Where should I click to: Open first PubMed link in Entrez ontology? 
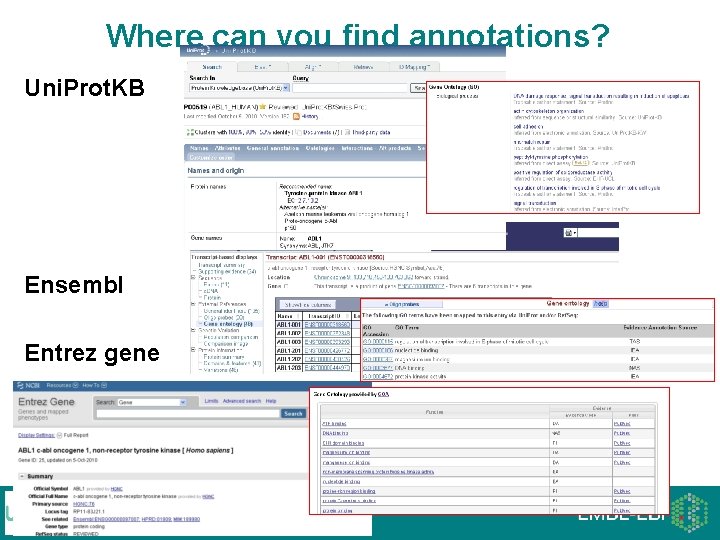tap(622, 424)
